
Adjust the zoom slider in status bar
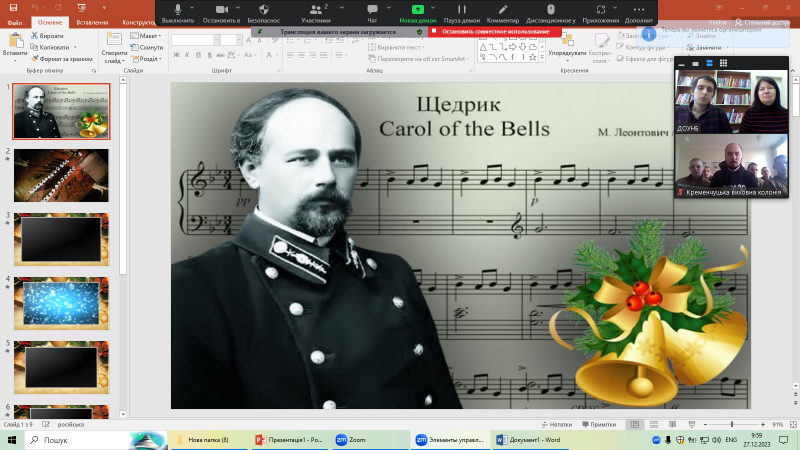(732, 424)
